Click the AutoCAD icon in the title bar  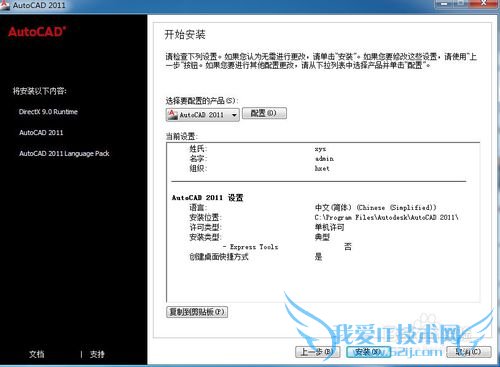click(x=5, y=5)
